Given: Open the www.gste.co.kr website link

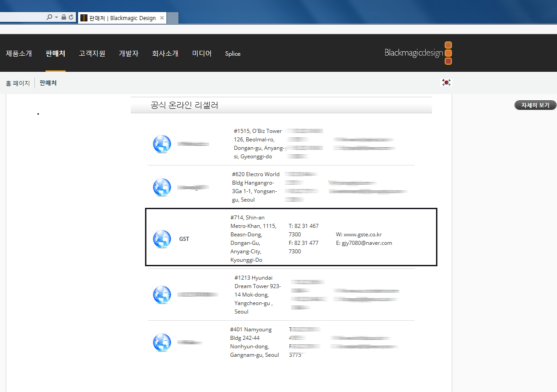Looking at the screenshot, I should [362, 235].
